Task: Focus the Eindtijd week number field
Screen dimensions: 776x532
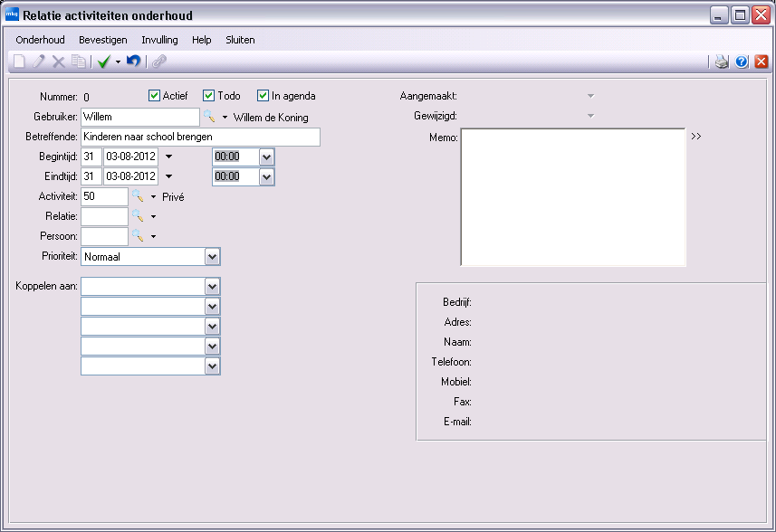Action: (91, 176)
